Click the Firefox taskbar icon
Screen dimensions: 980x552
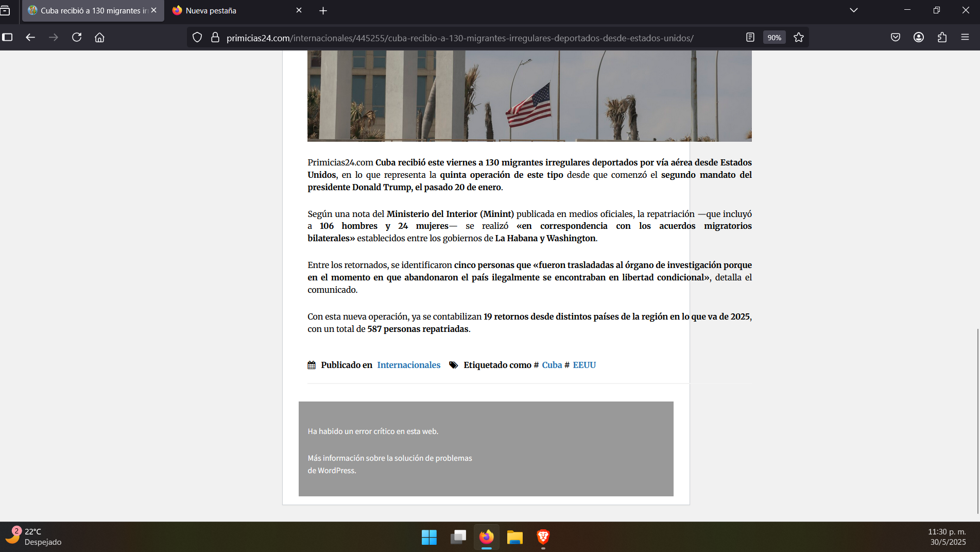point(487,537)
